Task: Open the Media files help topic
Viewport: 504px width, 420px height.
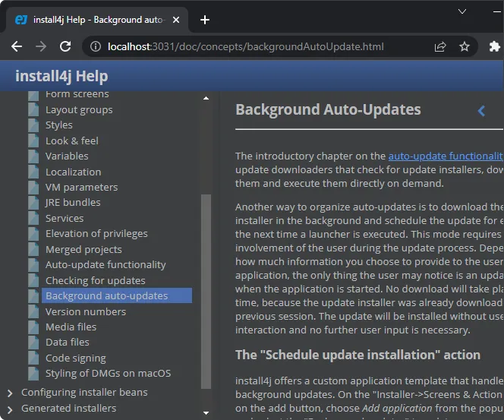Action: pyautogui.click(x=71, y=327)
